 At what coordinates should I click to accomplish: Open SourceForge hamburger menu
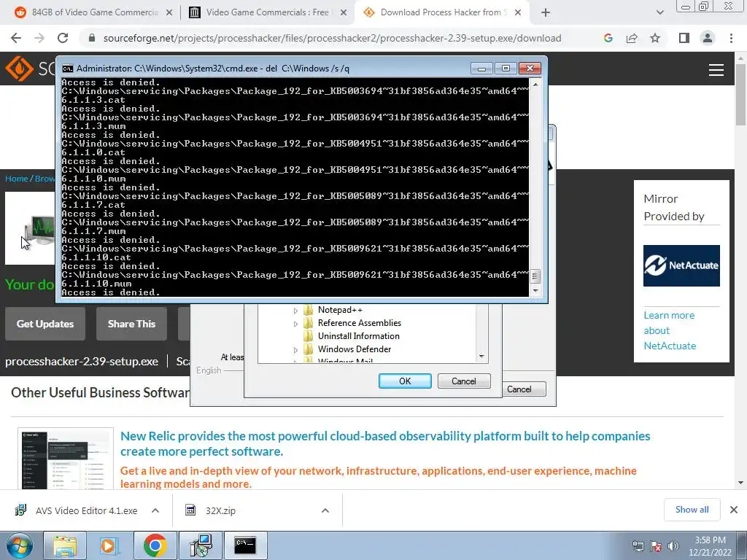click(x=716, y=70)
